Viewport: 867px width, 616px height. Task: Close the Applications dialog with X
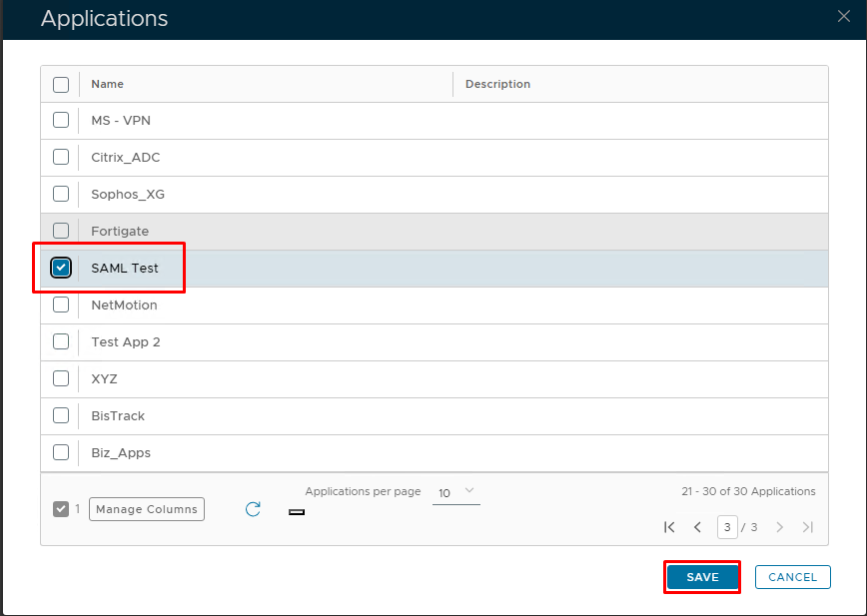pyautogui.click(x=843, y=15)
